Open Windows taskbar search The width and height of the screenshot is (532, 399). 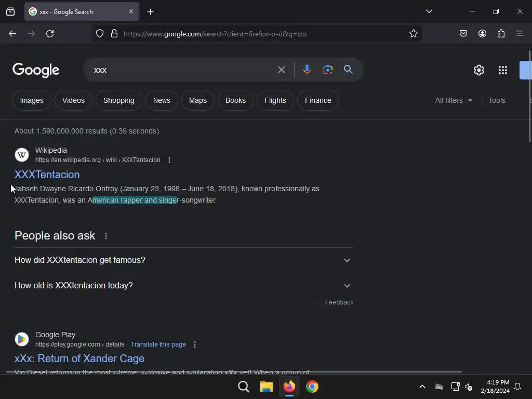(243, 387)
